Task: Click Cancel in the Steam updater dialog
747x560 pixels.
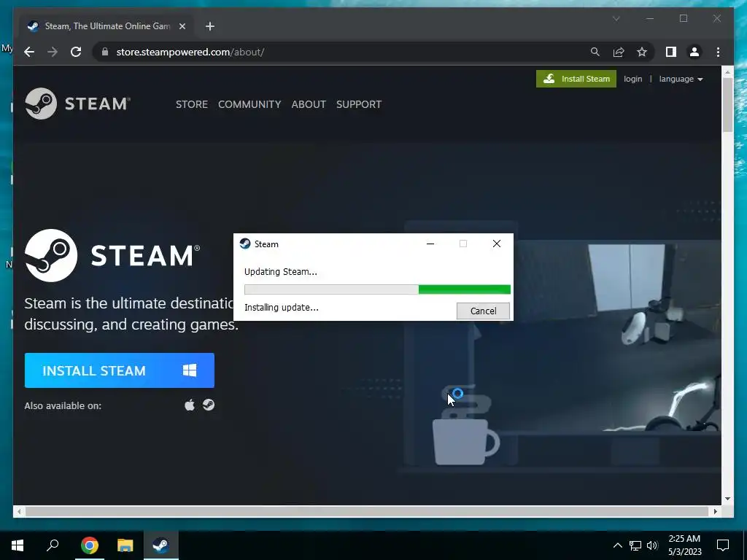Action: 483,311
